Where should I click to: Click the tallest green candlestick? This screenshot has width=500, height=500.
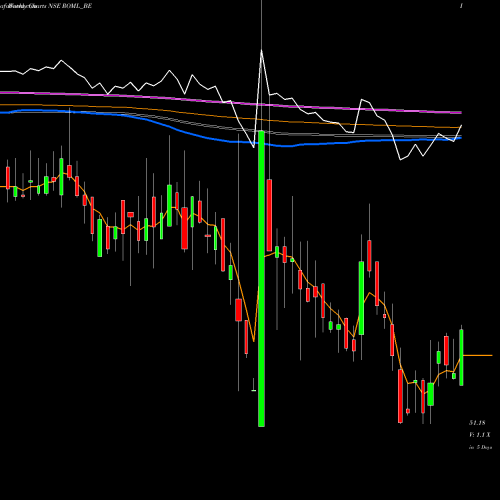[261, 279]
